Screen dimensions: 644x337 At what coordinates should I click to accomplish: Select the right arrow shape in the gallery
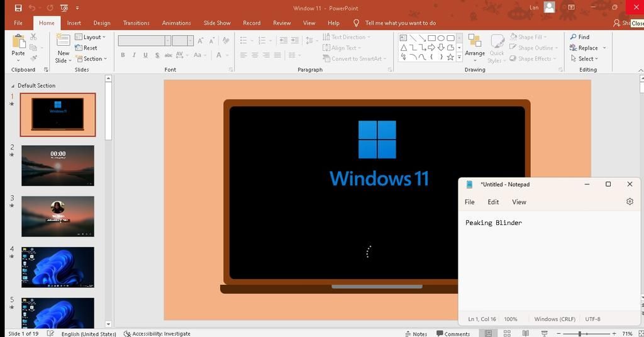coord(431,48)
